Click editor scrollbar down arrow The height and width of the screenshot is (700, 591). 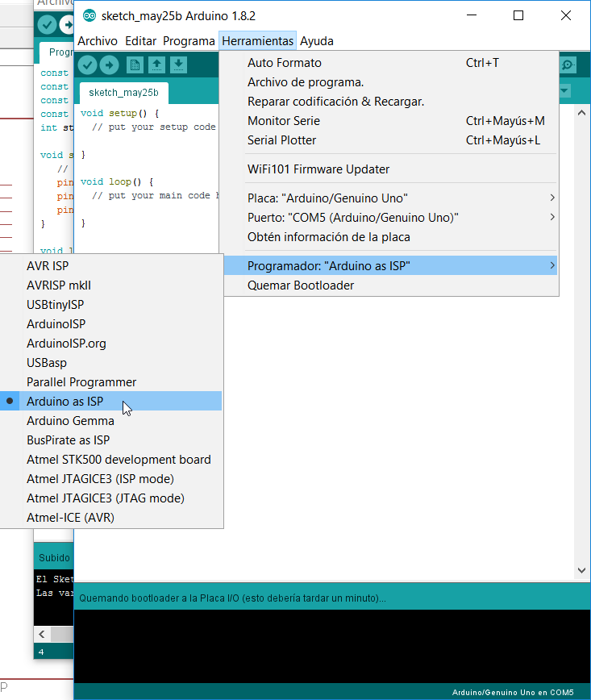click(581, 570)
